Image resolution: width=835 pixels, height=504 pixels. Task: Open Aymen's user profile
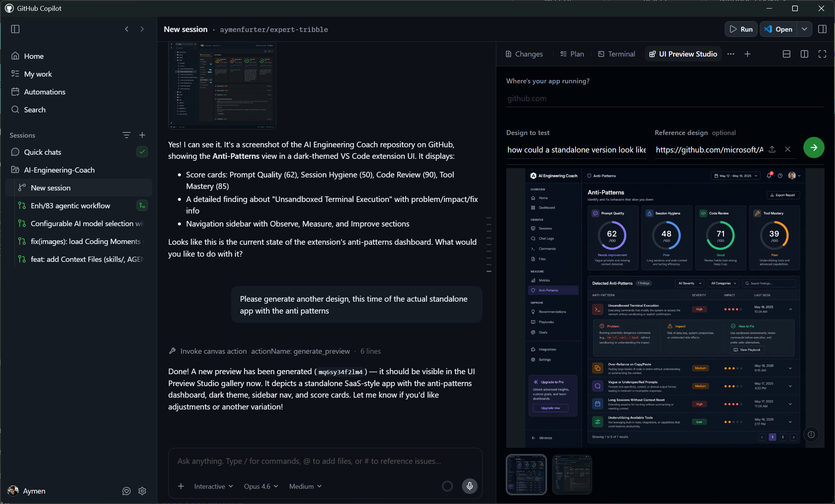coord(27,491)
